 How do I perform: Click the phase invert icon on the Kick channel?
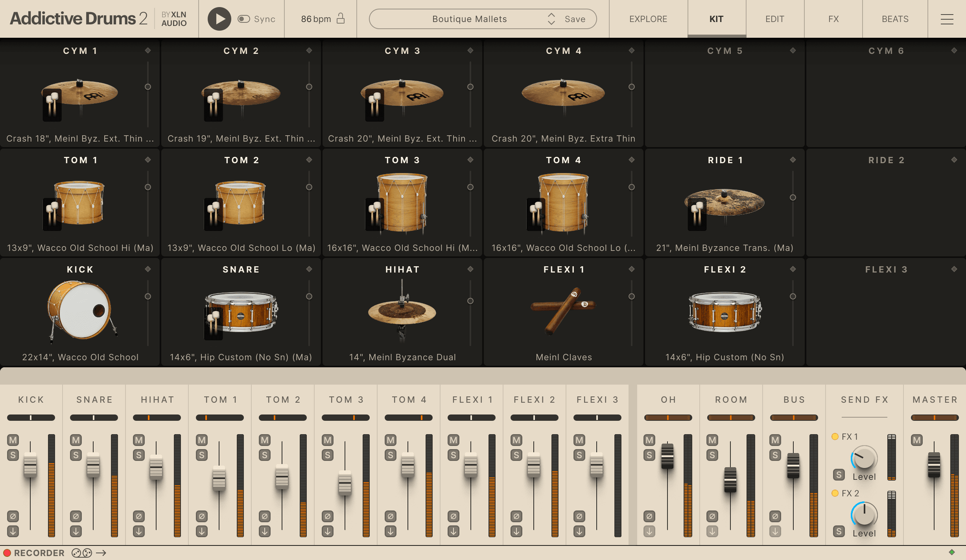(13, 516)
